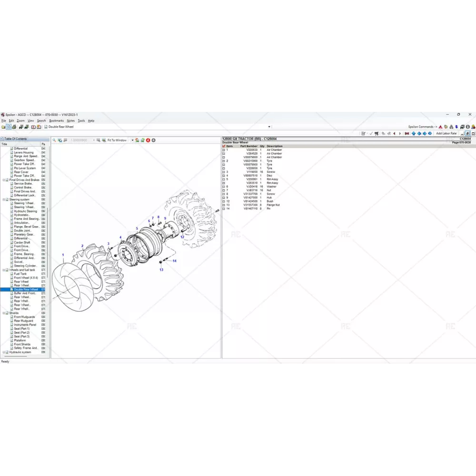The width and height of the screenshot is (476, 476).
Task: Click the printer icon in main toolbar
Action: coord(15,127)
